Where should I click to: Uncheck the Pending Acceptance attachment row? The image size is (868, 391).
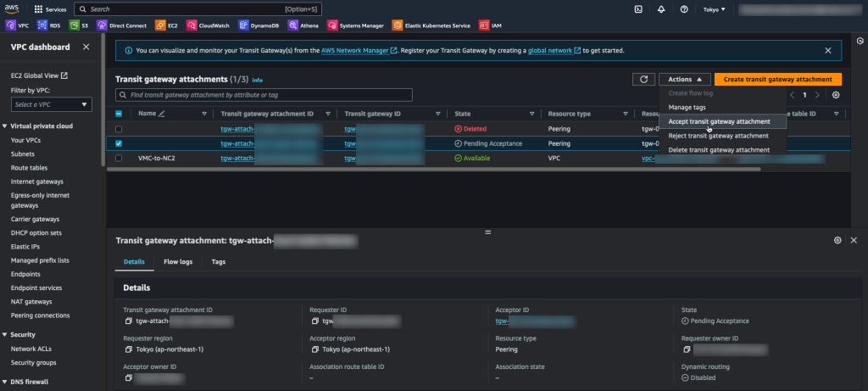click(119, 143)
